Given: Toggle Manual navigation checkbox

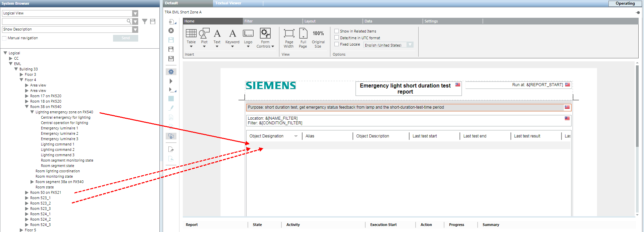Looking at the screenshot, I should click(4, 38).
